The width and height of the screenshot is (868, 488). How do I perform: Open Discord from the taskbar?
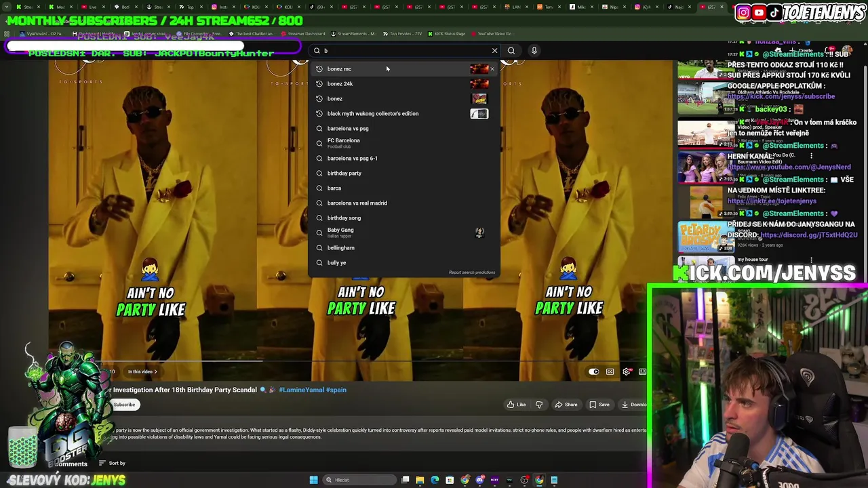pyautogui.click(x=479, y=480)
